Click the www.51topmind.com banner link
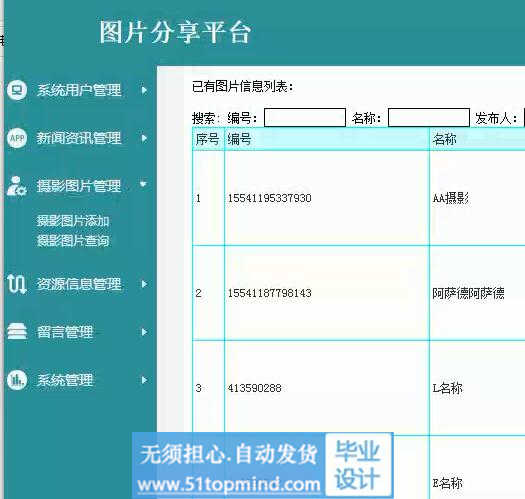 click(229, 484)
